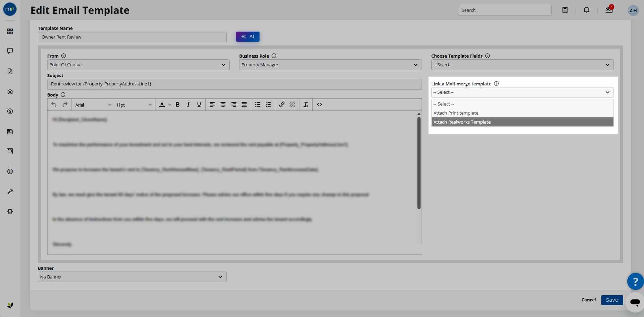Select Attach Realworks Template option
This screenshot has height=317, width=644.
tap(522, 122)
